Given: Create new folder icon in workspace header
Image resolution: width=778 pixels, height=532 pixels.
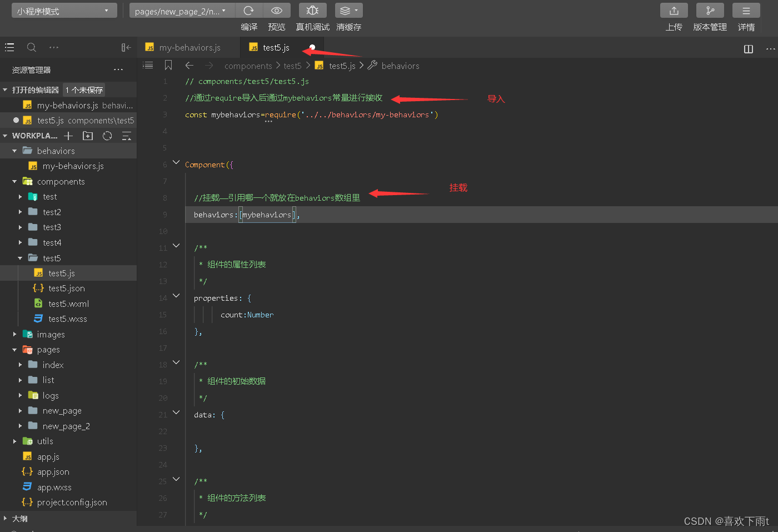Looking at the screenshot, I should click(x=88, y=136).
